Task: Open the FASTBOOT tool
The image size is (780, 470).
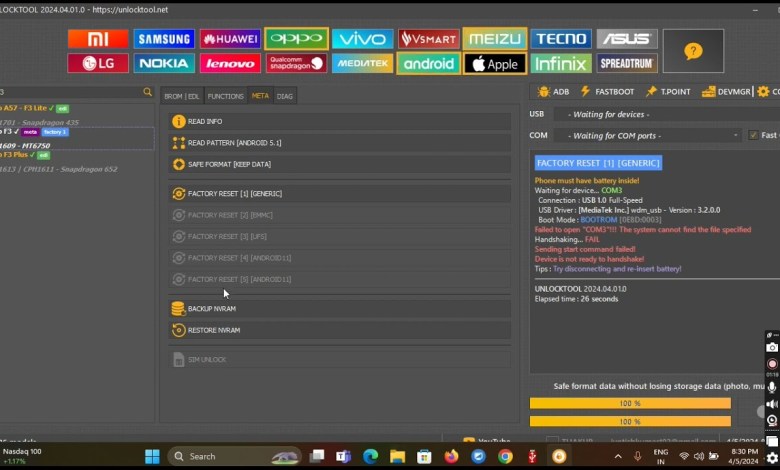Action: pyautogui.click(x=607, y=92)
